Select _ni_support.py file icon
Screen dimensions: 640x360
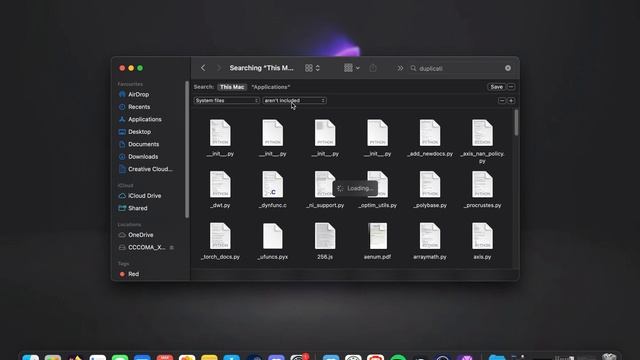[x=325, y=184]
